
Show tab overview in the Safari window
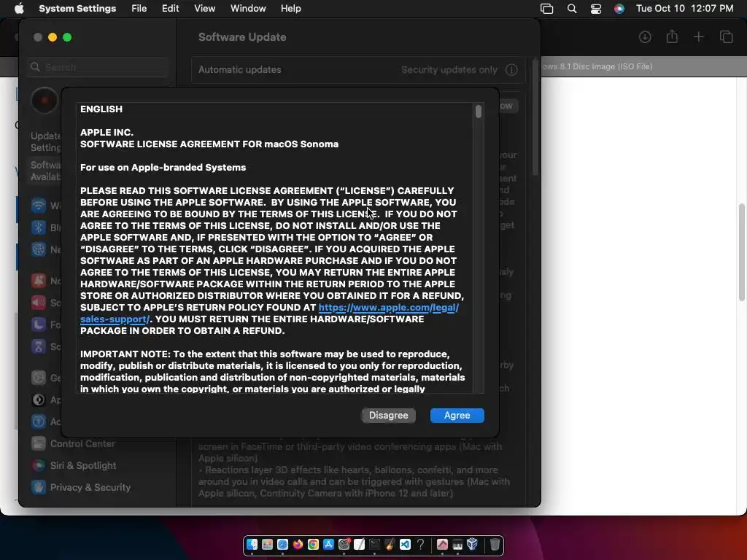tap(726, 36)
